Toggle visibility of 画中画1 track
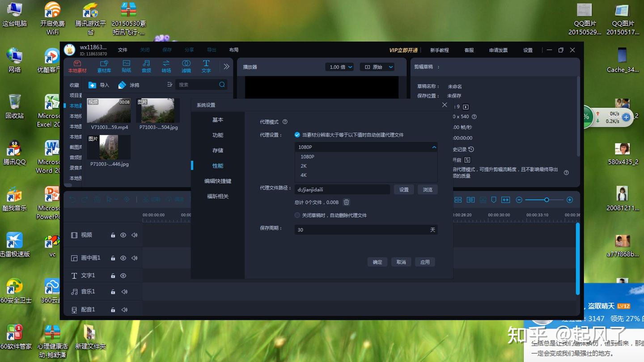The height and width of the screenshot is (362, 644). tap(123, 258)
